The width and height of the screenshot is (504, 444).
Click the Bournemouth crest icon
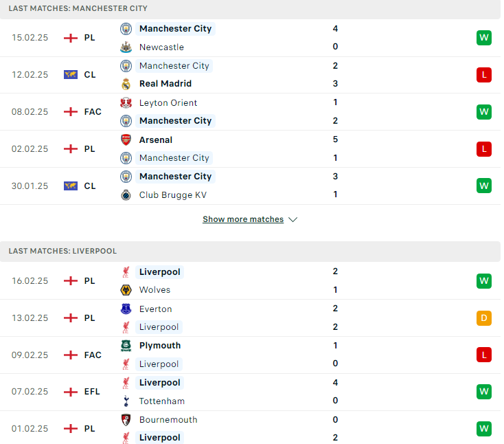tap(126, 420)
